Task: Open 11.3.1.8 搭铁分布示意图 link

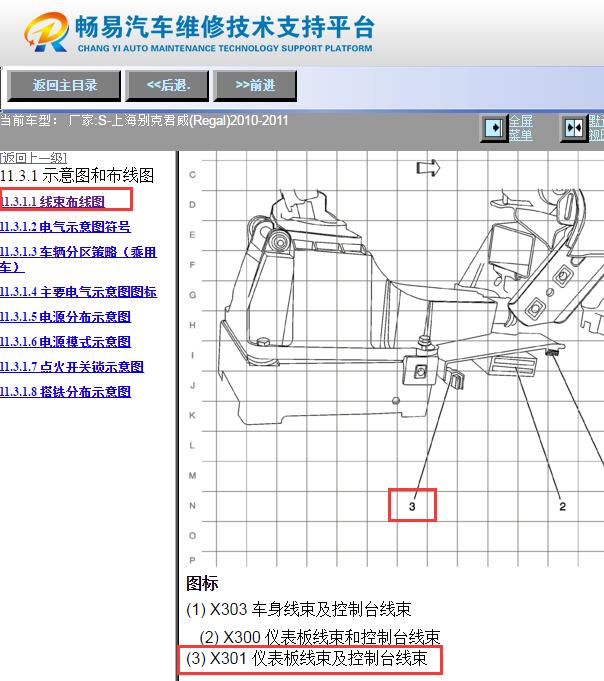Action: coord(65,392)
